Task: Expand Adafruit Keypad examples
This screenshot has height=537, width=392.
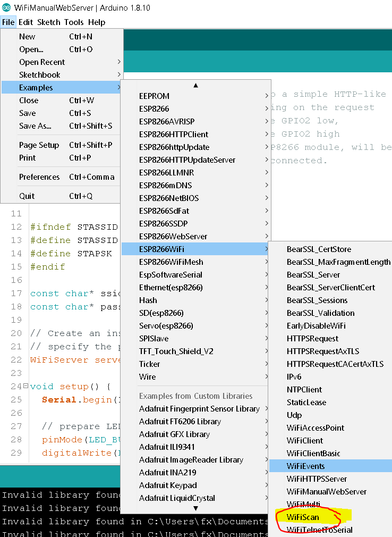Action: (x=195, y=485)
